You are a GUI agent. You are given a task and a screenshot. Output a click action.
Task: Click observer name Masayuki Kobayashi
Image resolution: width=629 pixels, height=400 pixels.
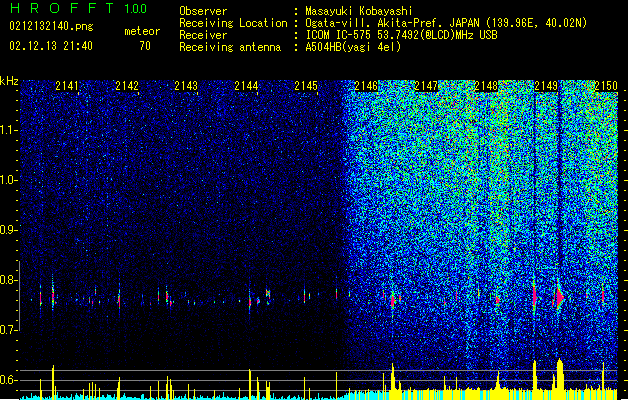(x=359, y=11)
